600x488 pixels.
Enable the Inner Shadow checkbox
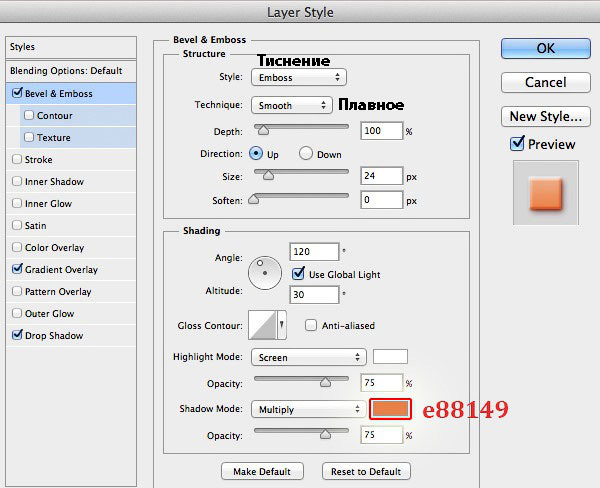tap(17, 181)
